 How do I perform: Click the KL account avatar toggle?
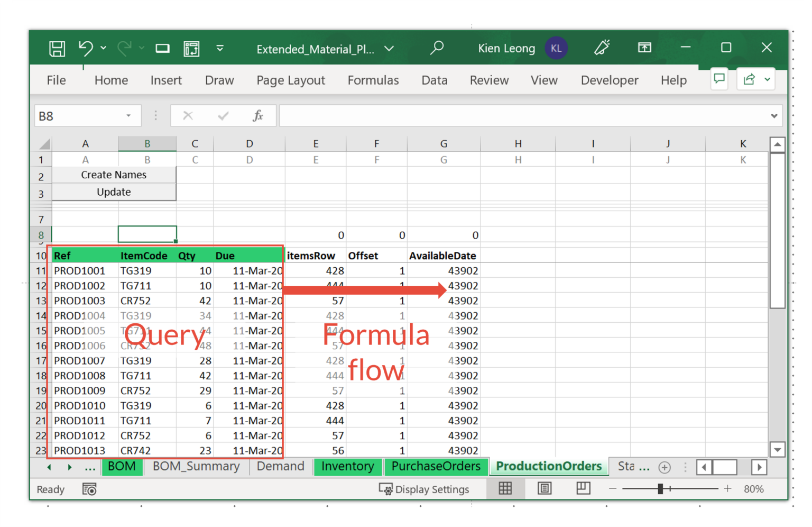556,48
